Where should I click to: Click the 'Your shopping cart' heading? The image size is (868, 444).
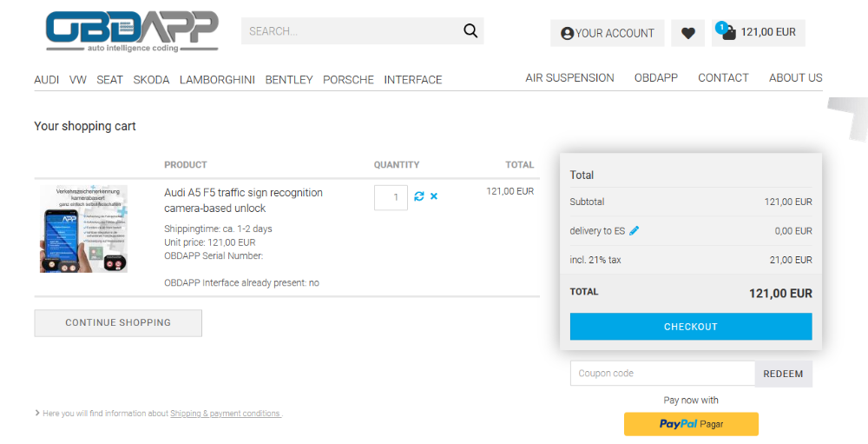85,126
